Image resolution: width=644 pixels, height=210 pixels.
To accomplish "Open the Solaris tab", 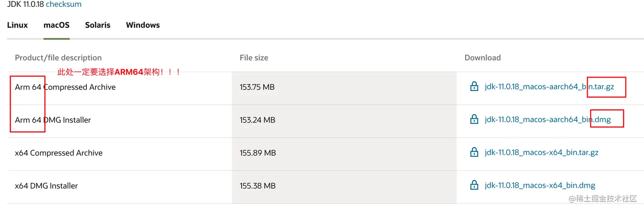I will click(98, 25).
